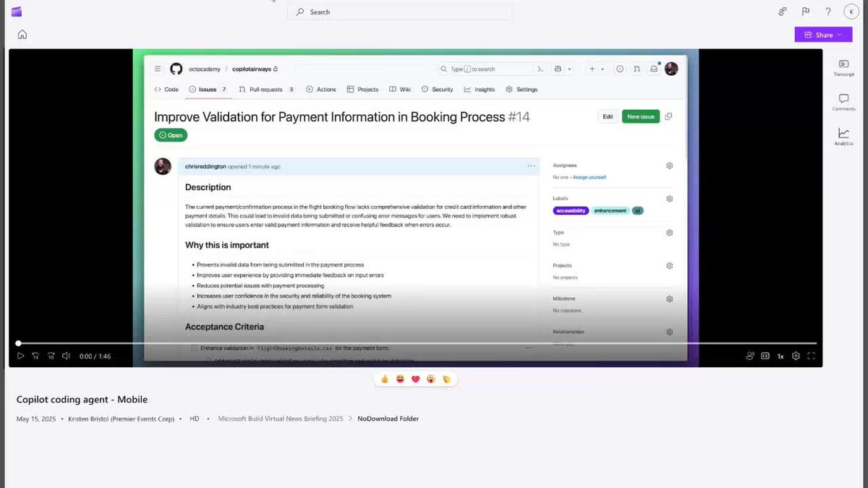Focus the top Search box
This screenshot has width=868, height=488.
[x=400, y=12]
